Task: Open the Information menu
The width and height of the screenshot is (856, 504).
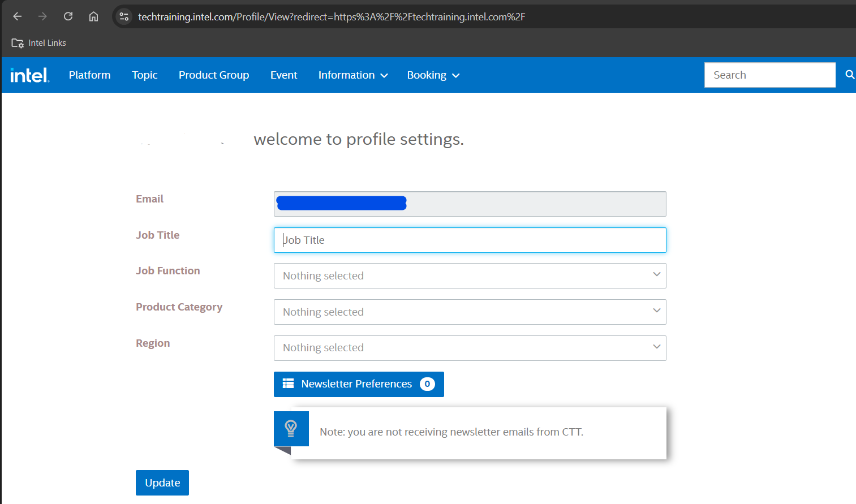Action: click(352, 75)
